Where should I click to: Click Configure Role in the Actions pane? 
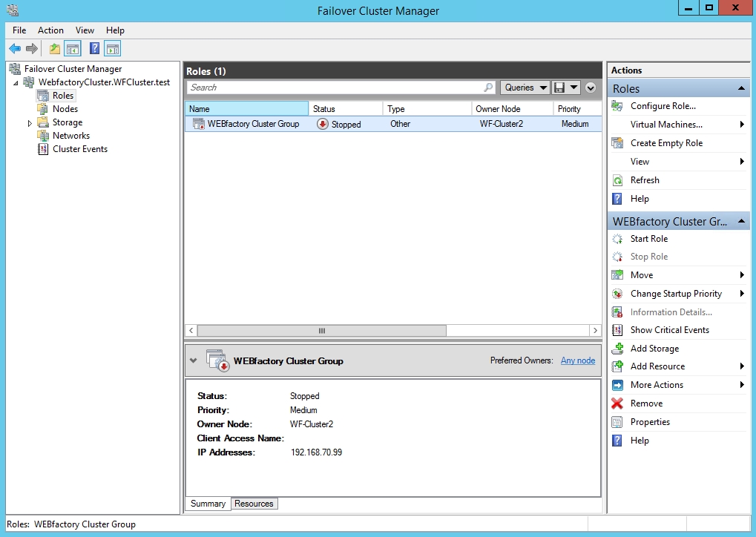(663, 106)
